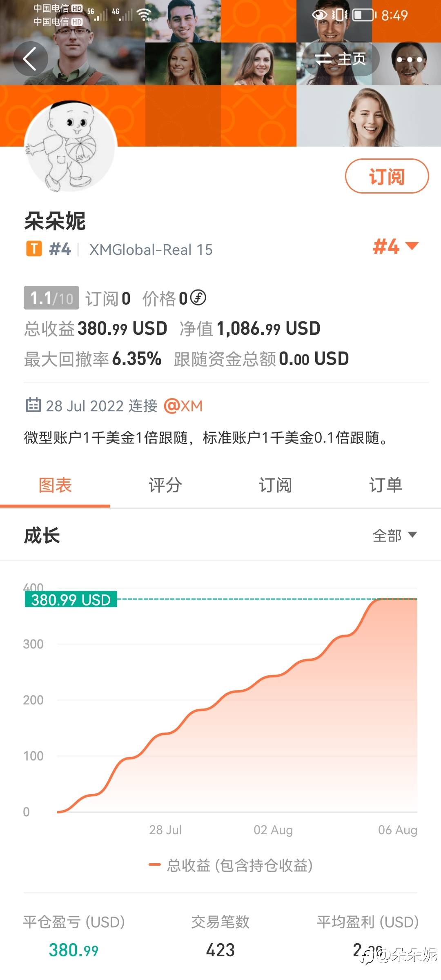Tap the calendar icon beside connection date
The height and width of the screenshot is (980, 441).
[33, 405]
